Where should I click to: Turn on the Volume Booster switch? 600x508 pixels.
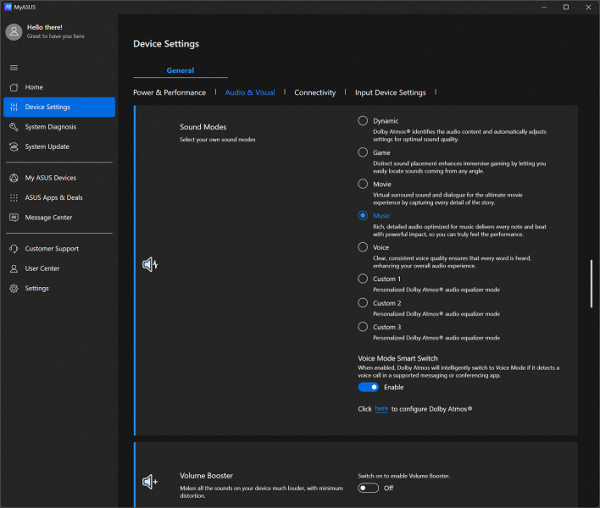tap(368, 487)
